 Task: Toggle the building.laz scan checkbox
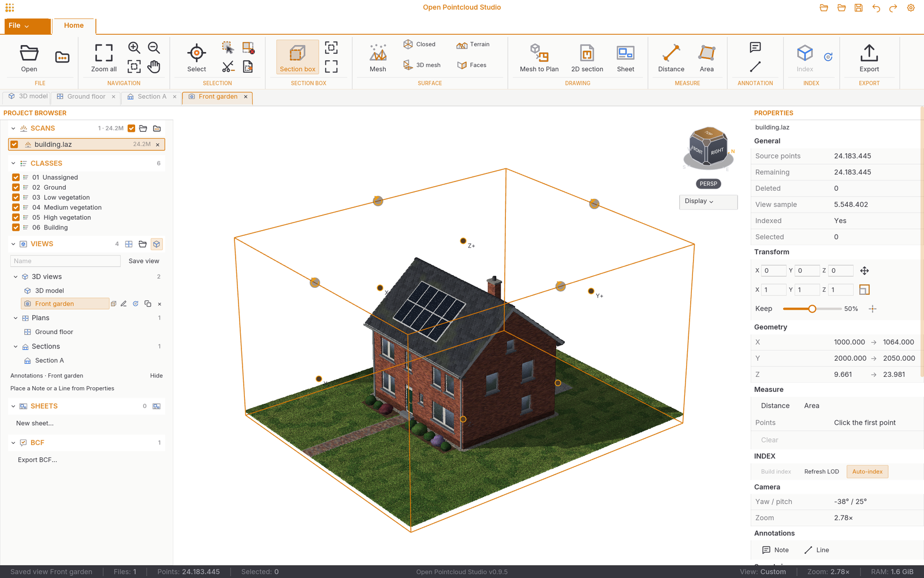click(x=14, y=144)
